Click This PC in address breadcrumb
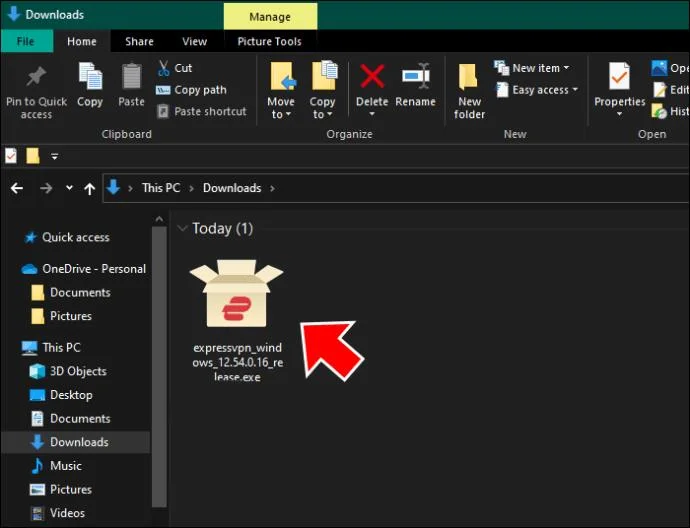This screenshot has height=528, width=690. (x=161, y=188)
